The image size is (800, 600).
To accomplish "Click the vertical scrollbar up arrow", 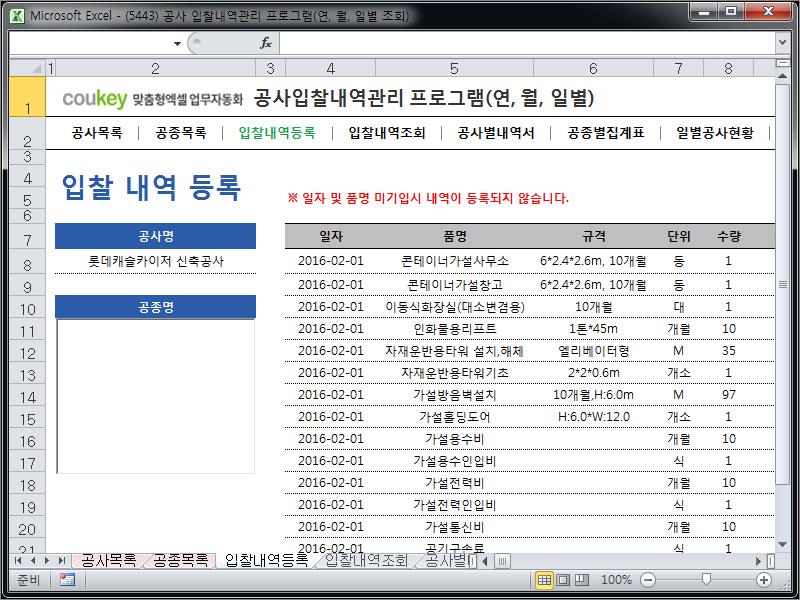I will 782,76.
